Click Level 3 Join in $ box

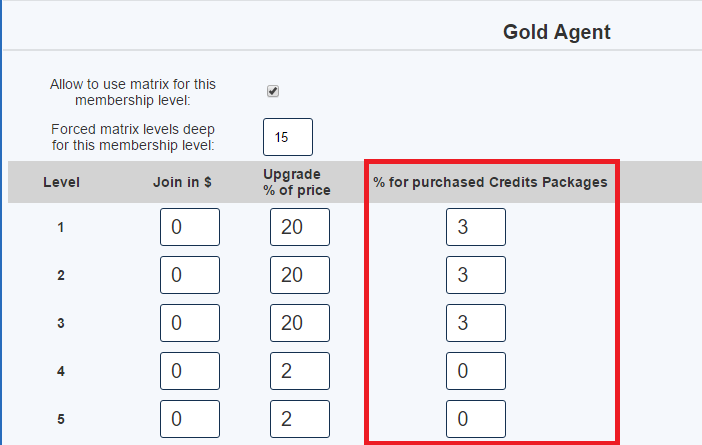point(190,323)
